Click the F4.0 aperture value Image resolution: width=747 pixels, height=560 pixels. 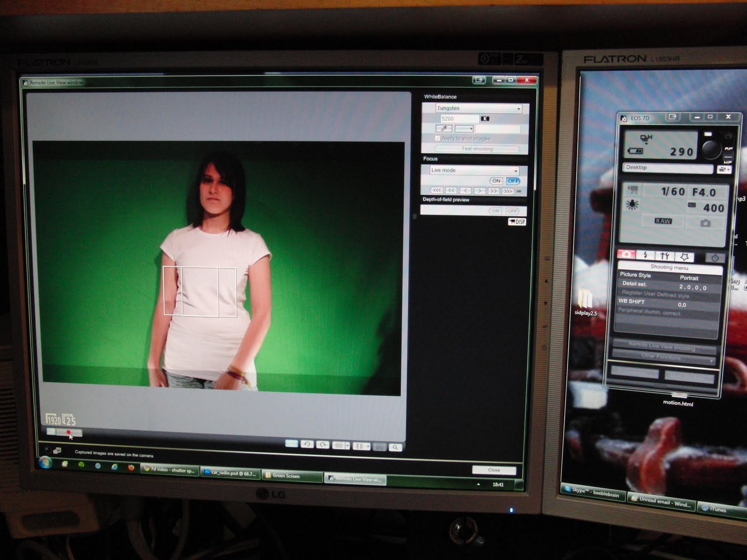click(x=704, y=192)
